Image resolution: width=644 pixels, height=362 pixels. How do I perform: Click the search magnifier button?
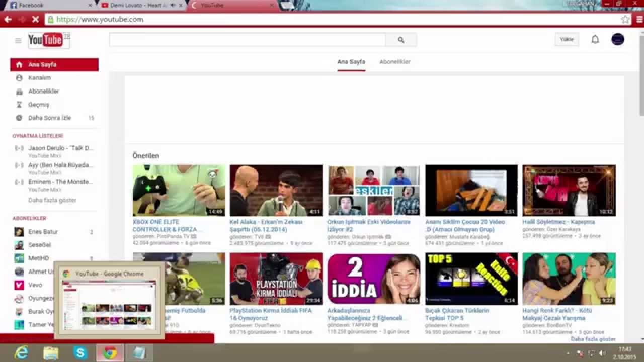pos(401,40)
